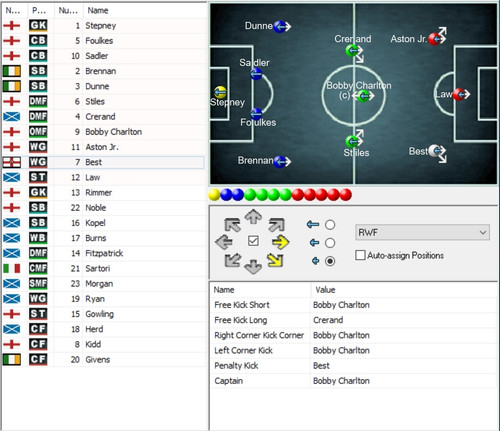Viewport: 500px width, 431px height.
Task: Select the yellow right direction arrow
Action: click(x=280, y=242)
